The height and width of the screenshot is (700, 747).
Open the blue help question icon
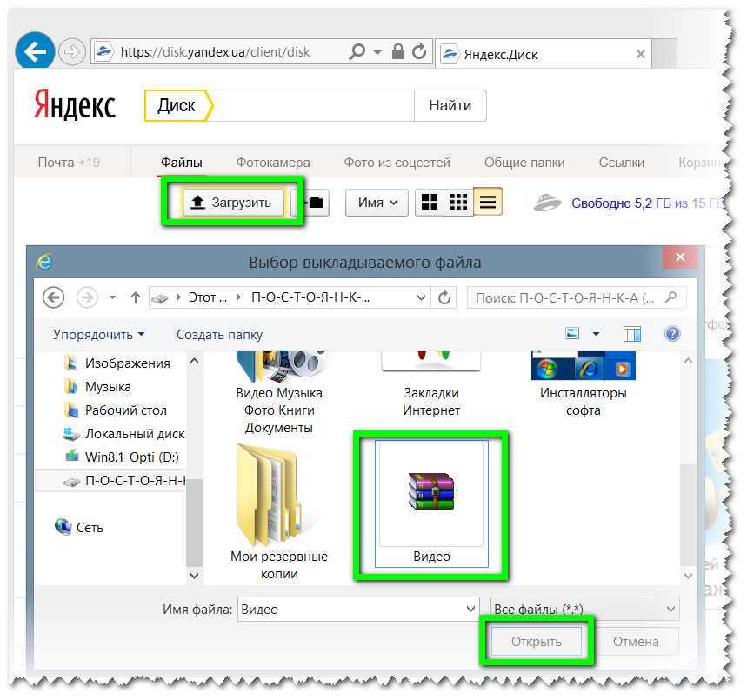click(672, 334)
